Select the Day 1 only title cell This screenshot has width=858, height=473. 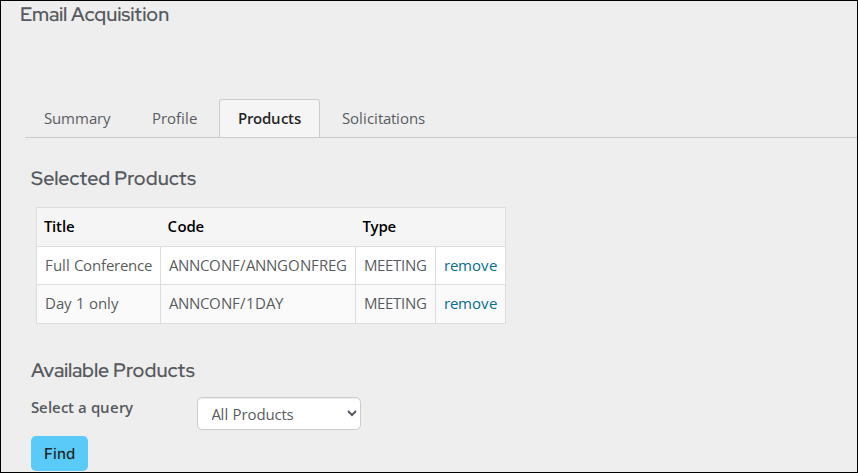click(98, 304)
